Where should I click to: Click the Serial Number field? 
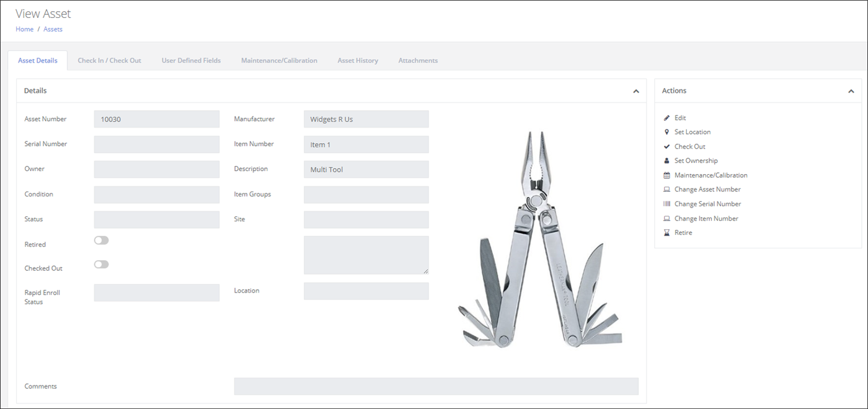157,144
